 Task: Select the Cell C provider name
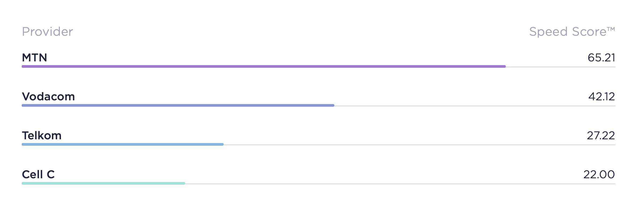[x=38, y=175]
